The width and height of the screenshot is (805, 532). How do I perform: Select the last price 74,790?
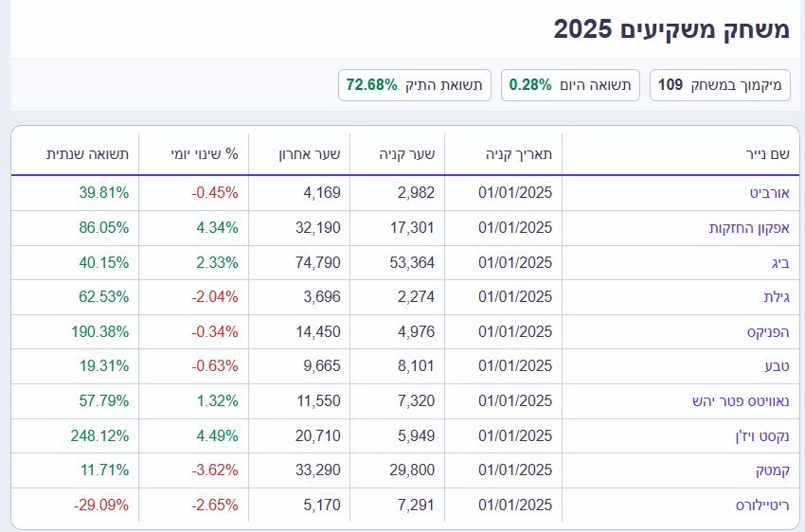[x=318, y=262]
